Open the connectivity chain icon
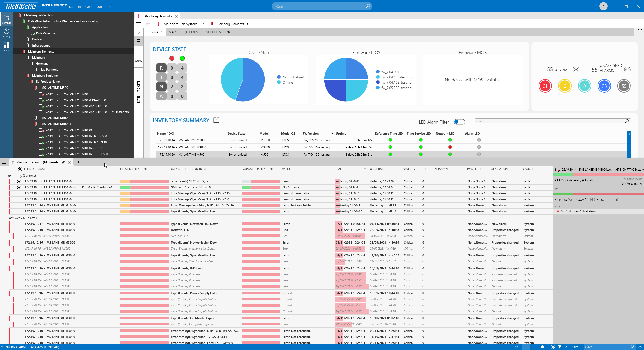The width and height of the screenshot is (644, 350). coord(139,51)
